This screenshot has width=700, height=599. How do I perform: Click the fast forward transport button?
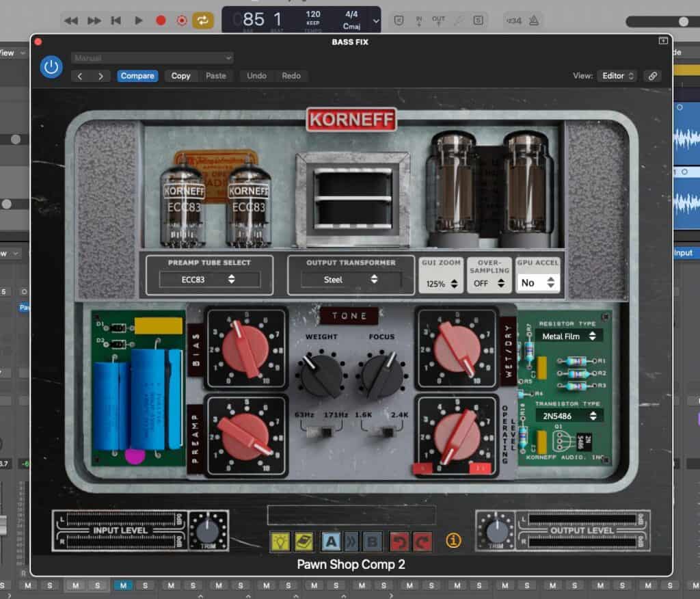click(94, 21)
